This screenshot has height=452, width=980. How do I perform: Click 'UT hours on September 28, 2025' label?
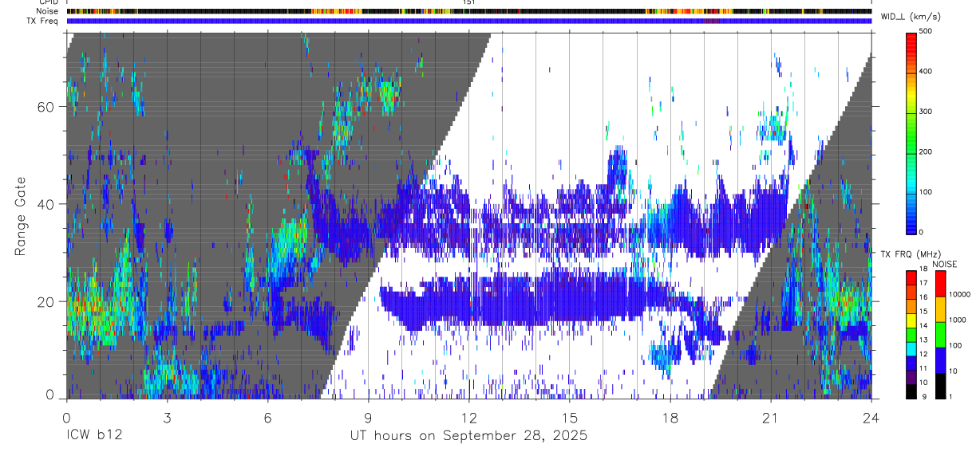click(468, 436)
